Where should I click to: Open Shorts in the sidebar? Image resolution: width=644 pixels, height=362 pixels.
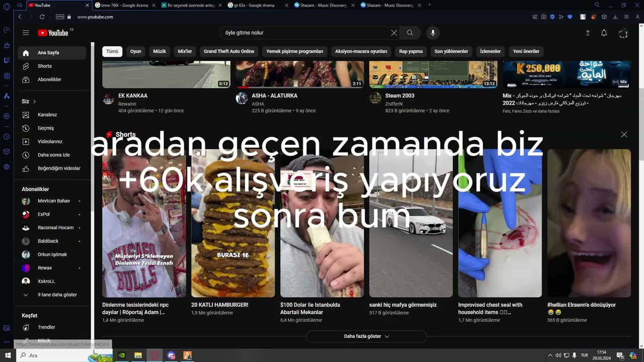(52, 66)
